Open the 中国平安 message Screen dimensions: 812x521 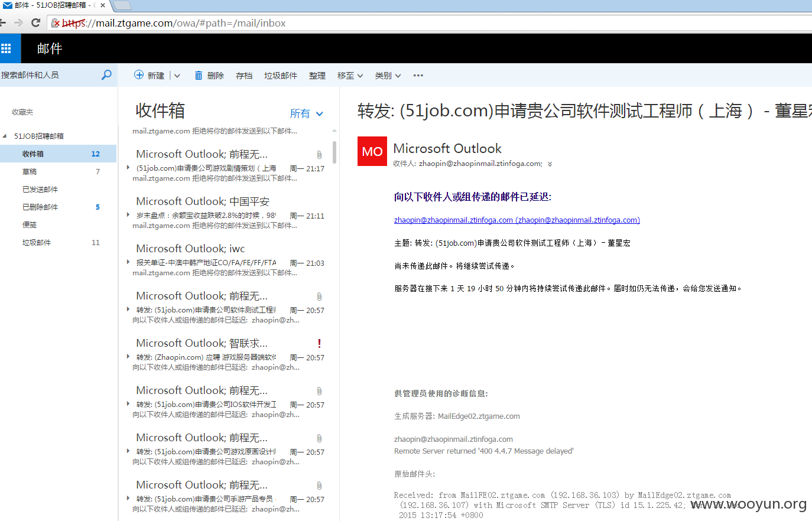click(228, 213)
